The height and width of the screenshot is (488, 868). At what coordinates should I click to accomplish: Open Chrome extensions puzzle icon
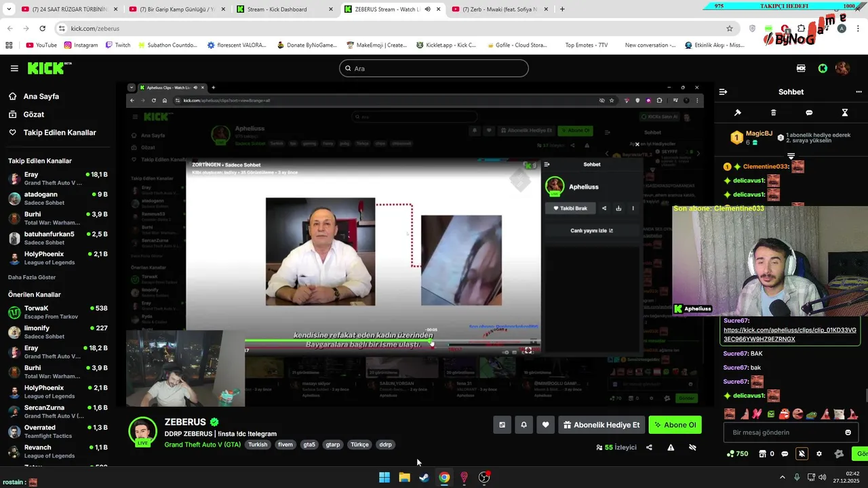tap(801, 28)
